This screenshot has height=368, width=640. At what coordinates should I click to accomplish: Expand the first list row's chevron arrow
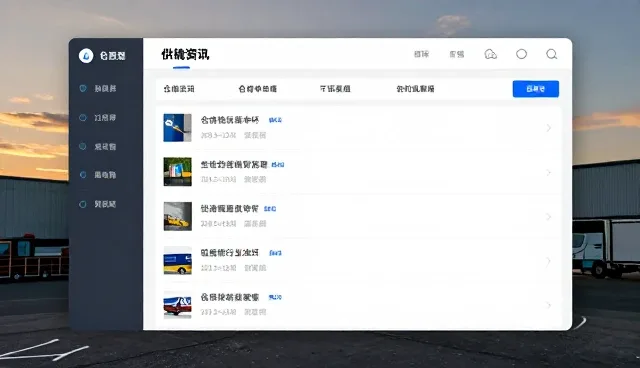pos(549,128)
